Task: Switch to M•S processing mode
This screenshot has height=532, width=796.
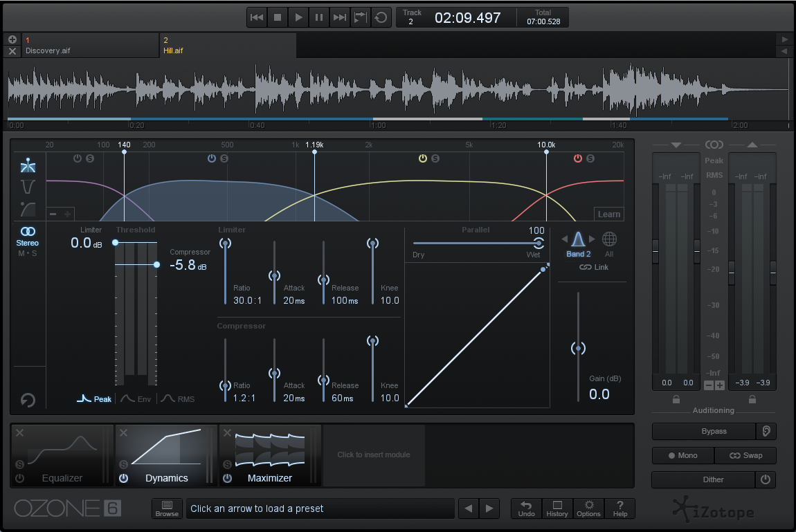Action: 28,253
